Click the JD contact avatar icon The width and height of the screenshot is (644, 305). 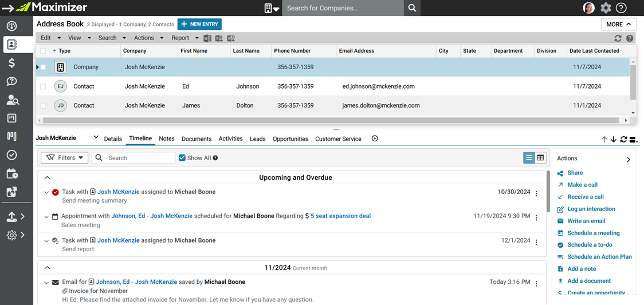(60, 105)
